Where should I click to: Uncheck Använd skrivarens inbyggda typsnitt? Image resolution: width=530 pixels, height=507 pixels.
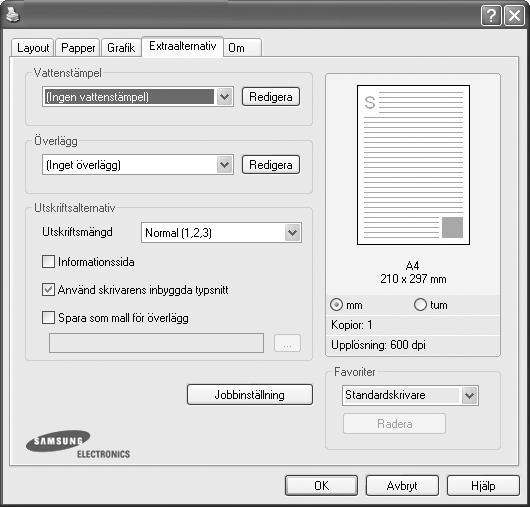[x=48, y=290]
